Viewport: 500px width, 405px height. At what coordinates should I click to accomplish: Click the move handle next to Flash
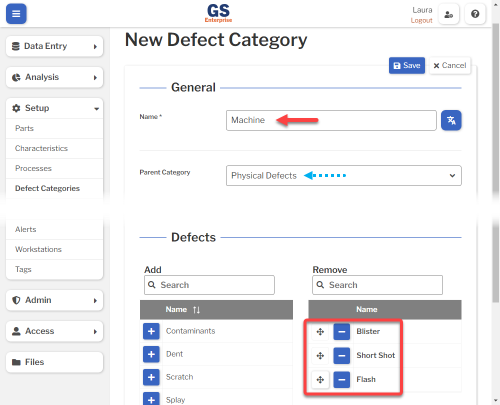[x=320, y=380]
